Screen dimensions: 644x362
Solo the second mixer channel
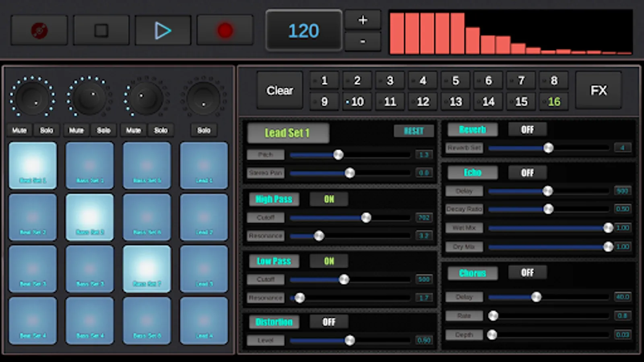(104, 130)
